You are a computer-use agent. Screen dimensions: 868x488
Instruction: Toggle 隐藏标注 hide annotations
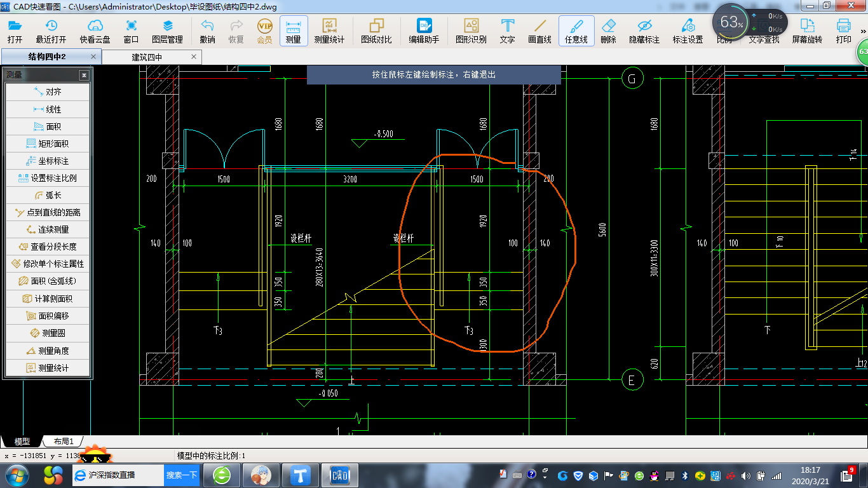pyautogui.click(x=644, y=31)
